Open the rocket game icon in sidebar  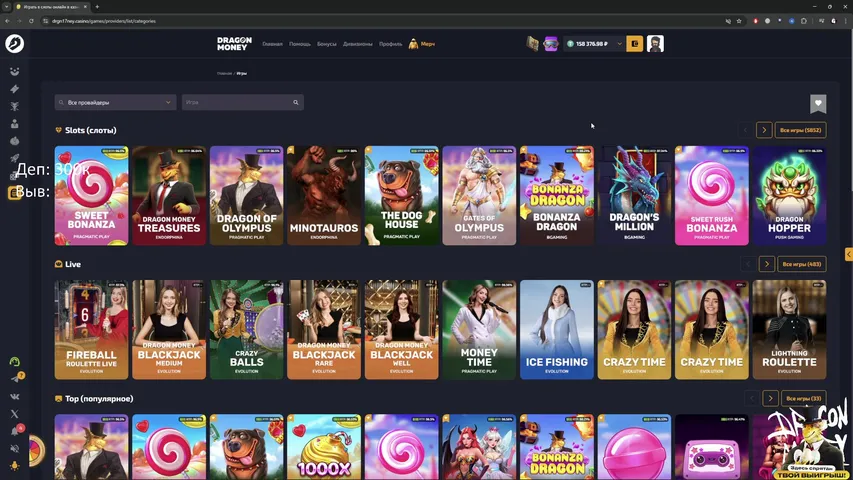coord(15,158)
